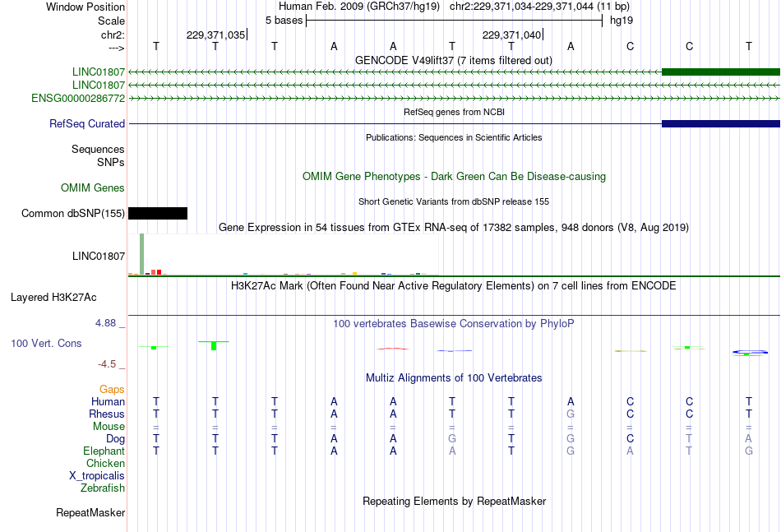
Task: Click the Window Position label
Action: click(x=85, y=7)
